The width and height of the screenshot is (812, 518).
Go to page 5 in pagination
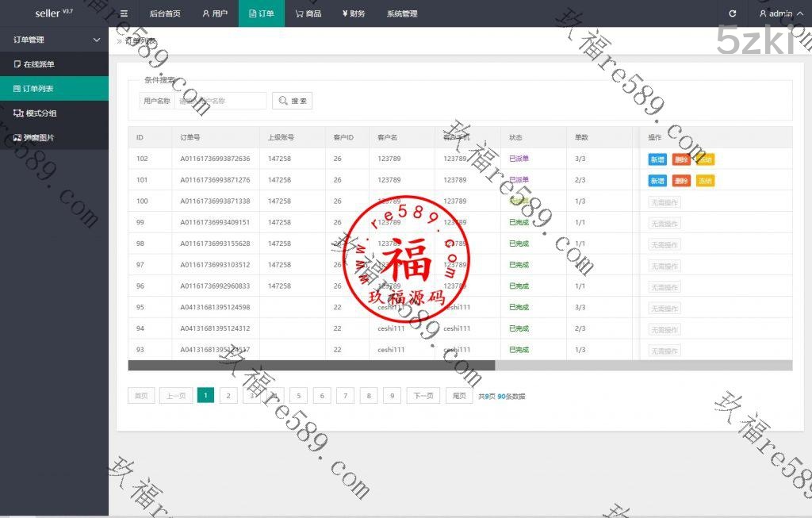(x=298, y=396)
